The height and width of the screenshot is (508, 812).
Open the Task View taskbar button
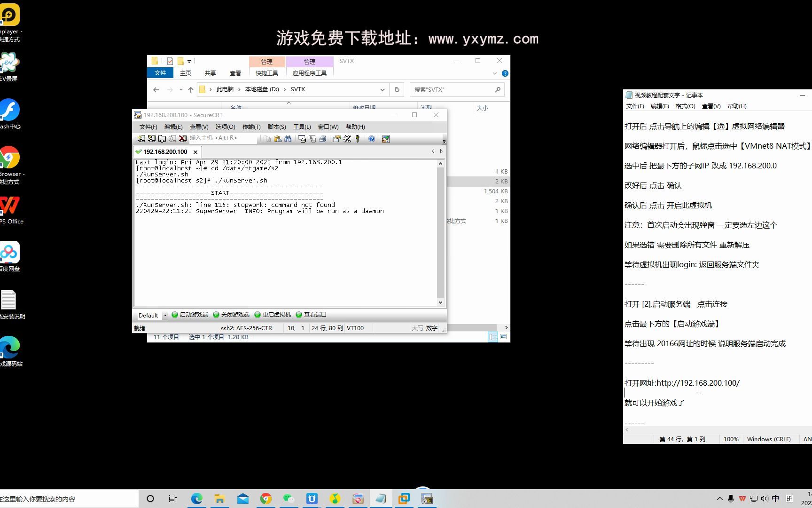[173, 499]
